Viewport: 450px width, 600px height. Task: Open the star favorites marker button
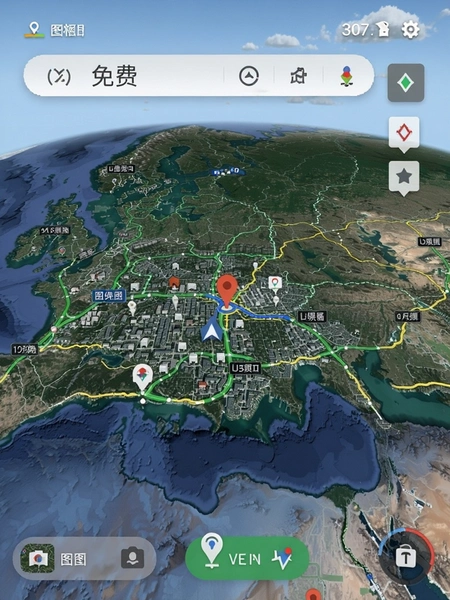pos(404,178)
